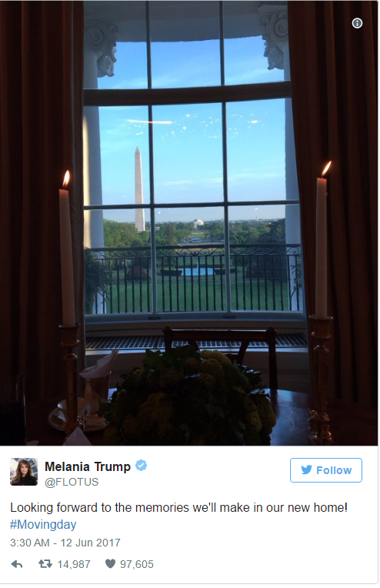Open the Melania Trump display name link
380x588 pixels.
coord(88,466)
